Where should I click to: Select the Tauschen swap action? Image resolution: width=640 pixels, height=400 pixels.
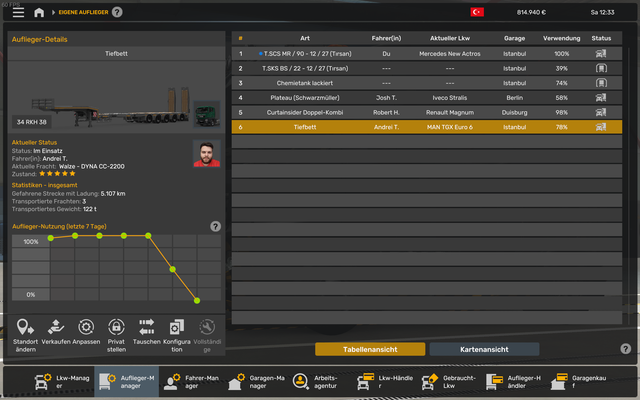coord(147,332)
